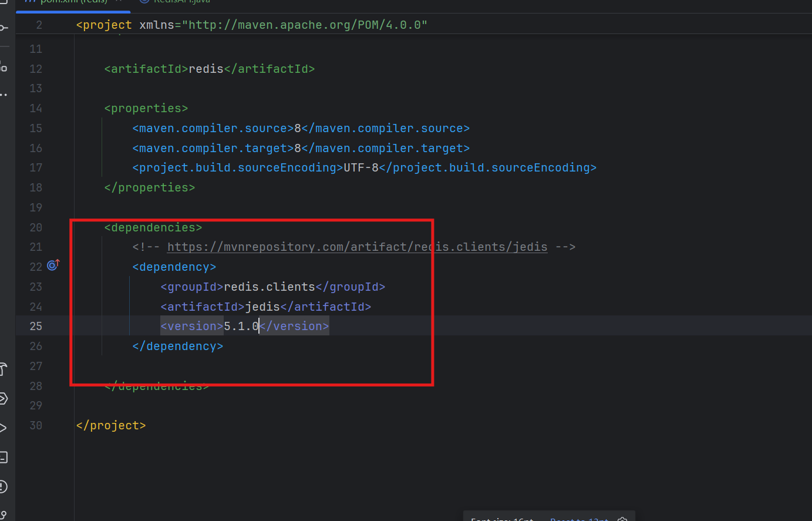Open the mvnrepository.com jedis link in comment
812x521 pixels.
pyautogui.click(x=357, y=247)
